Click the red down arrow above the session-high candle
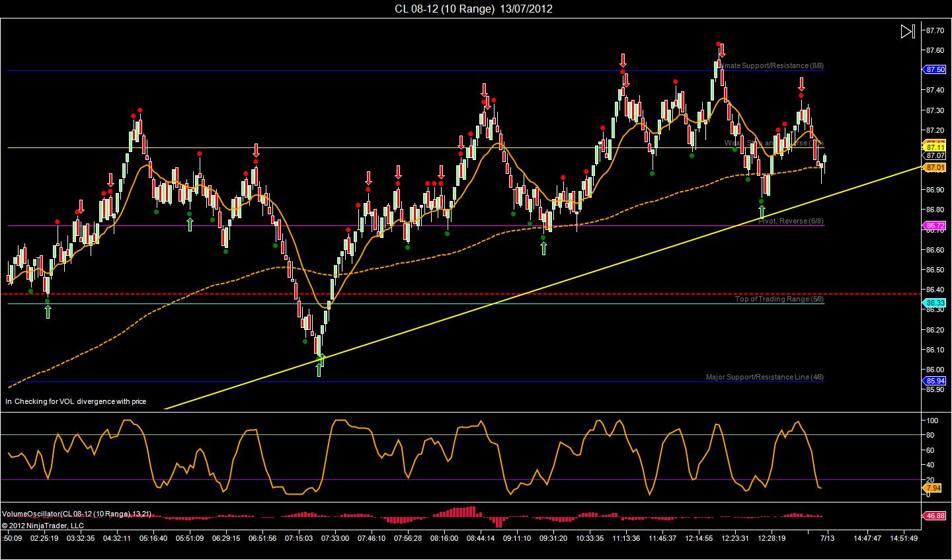 click(723, 50)
